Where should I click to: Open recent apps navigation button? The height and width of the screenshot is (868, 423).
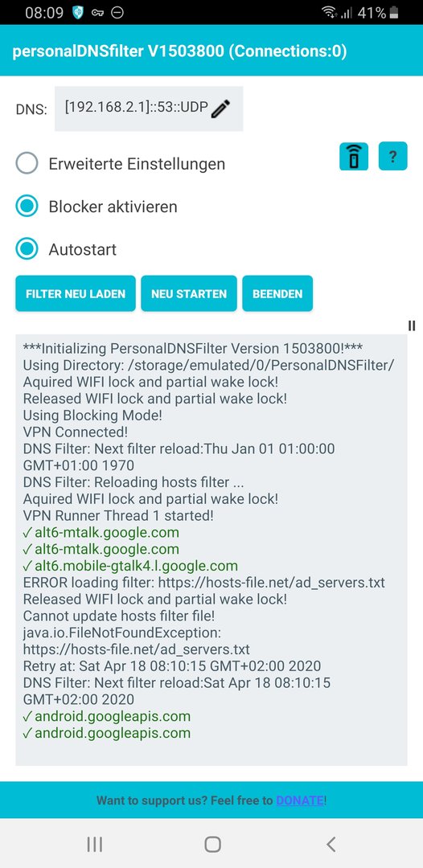pos(95,844)
